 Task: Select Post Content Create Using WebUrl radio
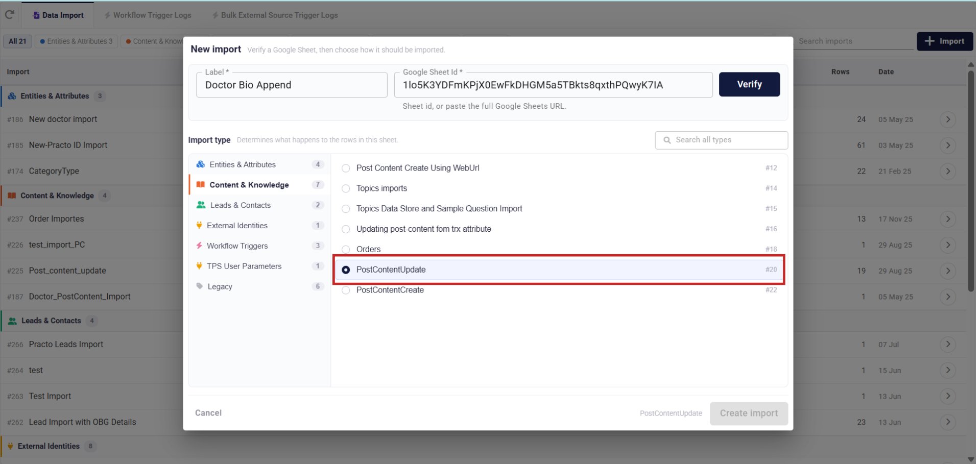click(346, 168)
